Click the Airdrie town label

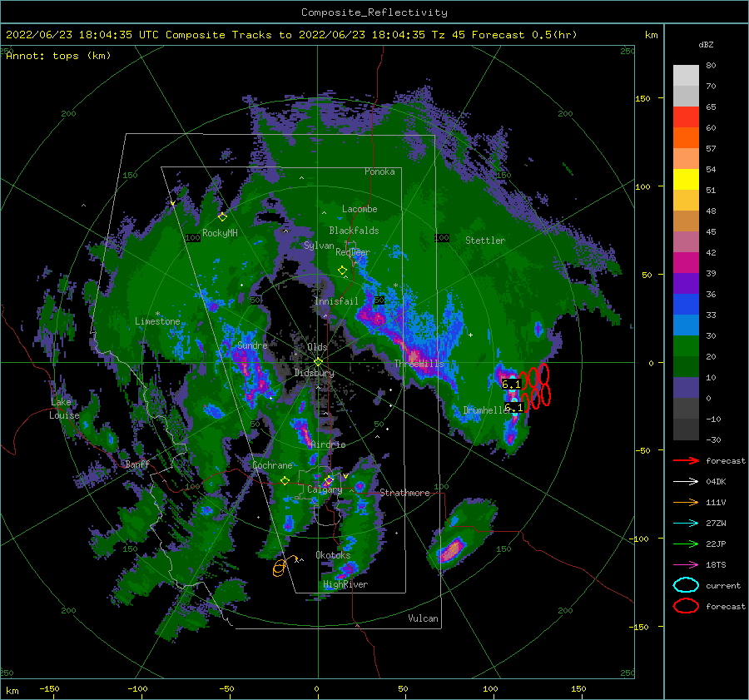(x=328, y=444)
